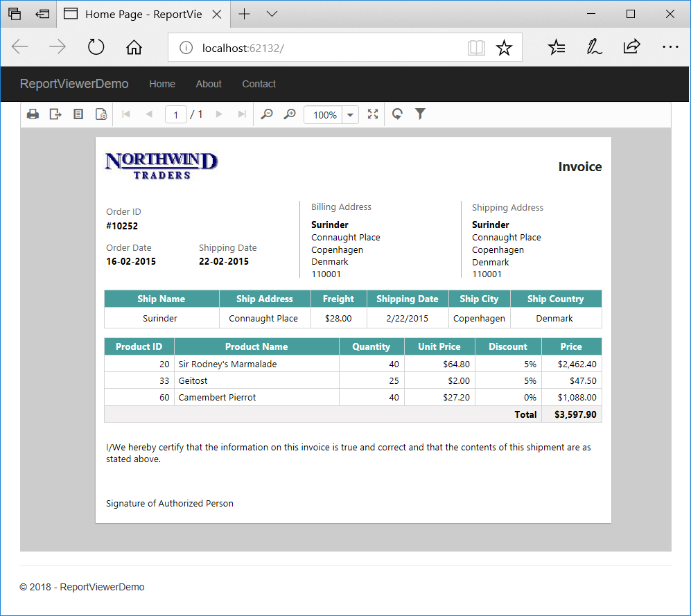Click the Home navigation link
This screenshot has width=691, height=616.
[x=162, y=84]
